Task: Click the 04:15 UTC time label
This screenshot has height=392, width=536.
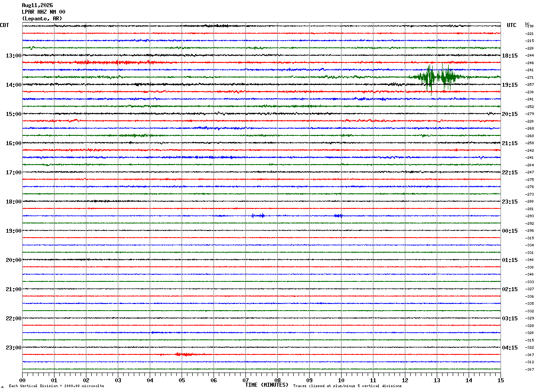Action: (509, 348)
